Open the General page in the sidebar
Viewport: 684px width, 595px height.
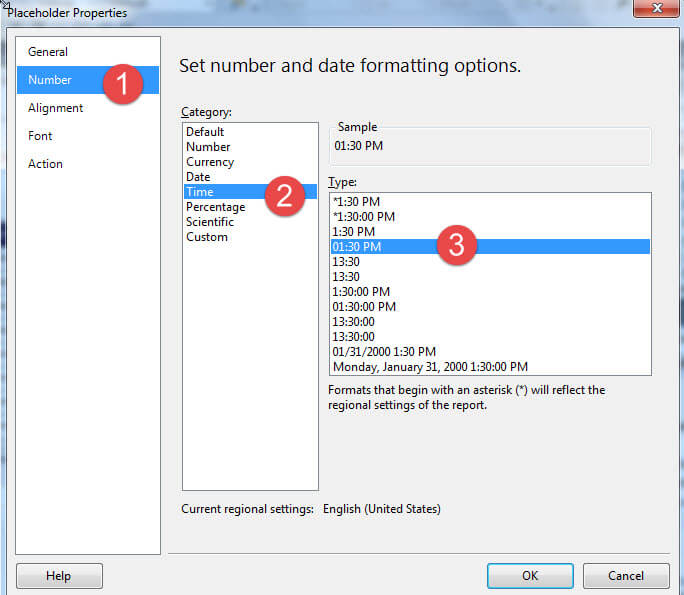pos(48,52)
